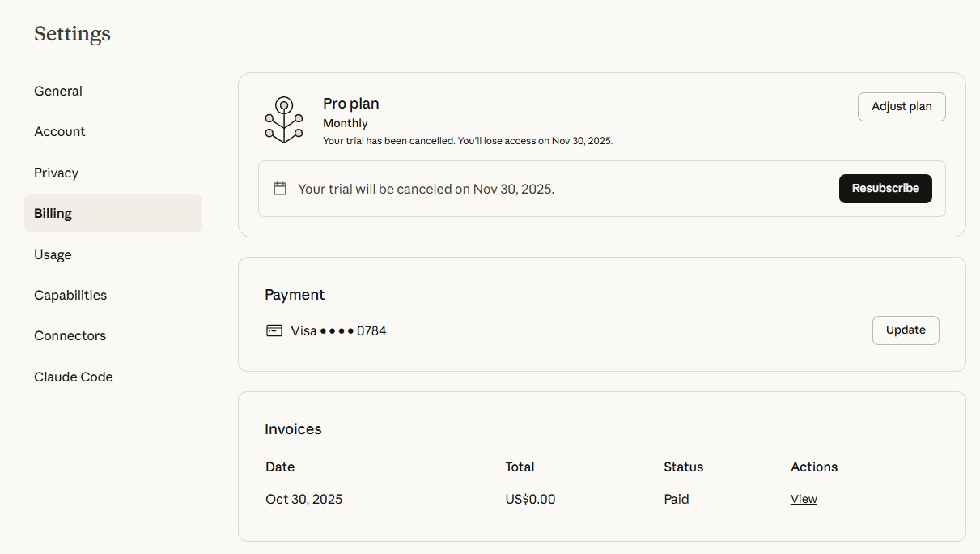Viewport: 980px width, 554px height.
Task: Click the calendar icon in cancellation notice
Action: [280, 189]
